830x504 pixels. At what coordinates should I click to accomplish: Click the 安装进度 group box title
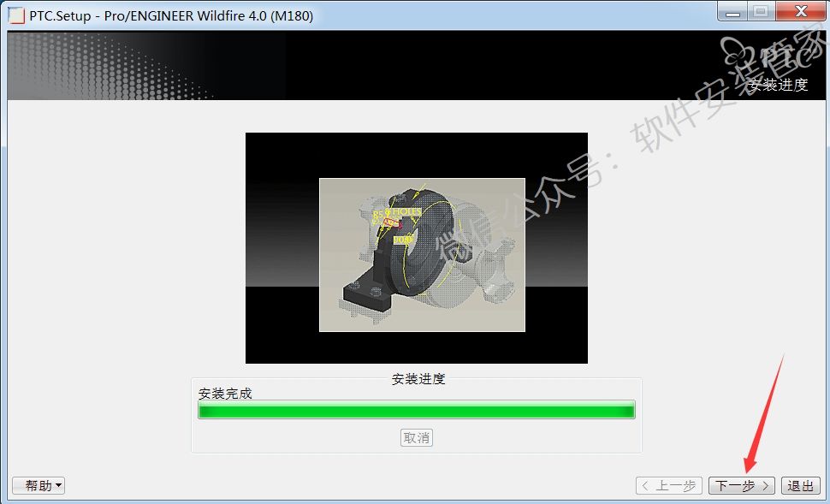click(x=418, y=378)
